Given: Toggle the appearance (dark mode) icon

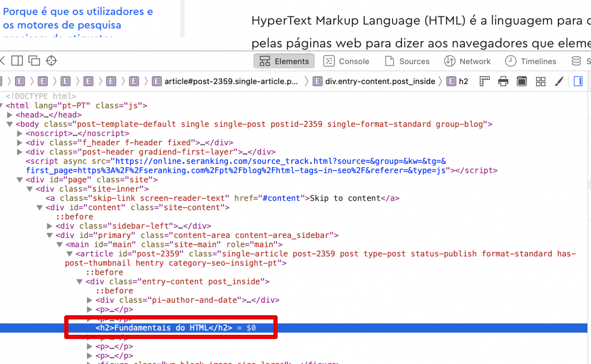Looking at the screenshot, I should pos(522,81).
